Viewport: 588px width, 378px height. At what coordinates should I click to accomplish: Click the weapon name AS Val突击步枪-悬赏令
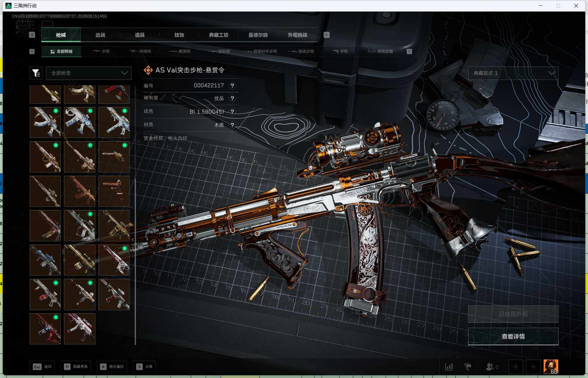tap(190, 70)
